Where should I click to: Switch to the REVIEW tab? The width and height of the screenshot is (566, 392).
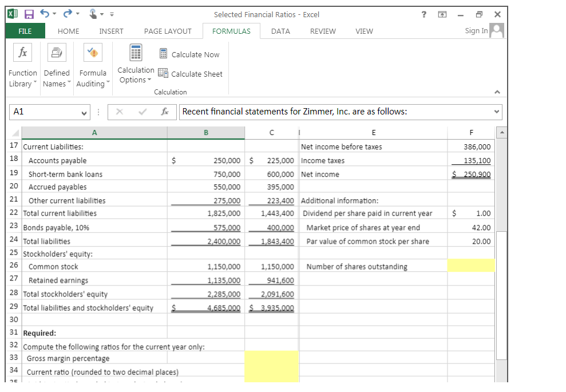pos(323,31)
